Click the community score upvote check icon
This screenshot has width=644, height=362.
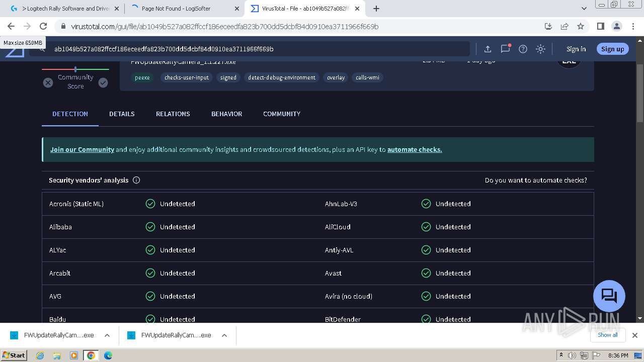tap(103, 82)
